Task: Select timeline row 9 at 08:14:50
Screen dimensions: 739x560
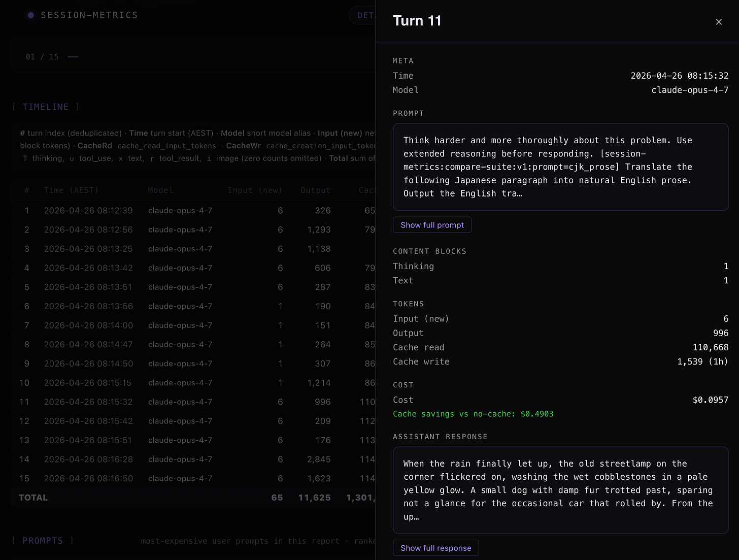Action: pyautogui.click(x=193, y=364)
